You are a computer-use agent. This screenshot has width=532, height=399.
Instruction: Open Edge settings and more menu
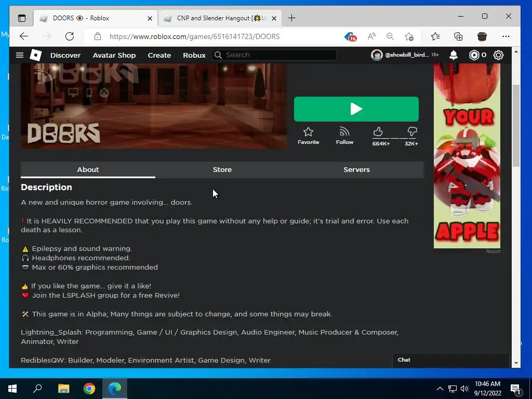point(506,36)
